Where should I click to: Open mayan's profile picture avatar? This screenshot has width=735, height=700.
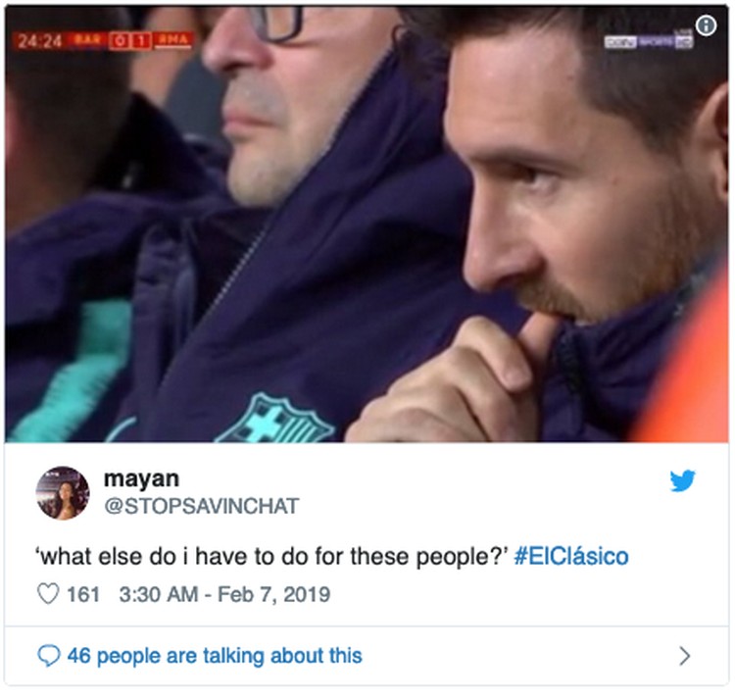click(x=63, y=493)
